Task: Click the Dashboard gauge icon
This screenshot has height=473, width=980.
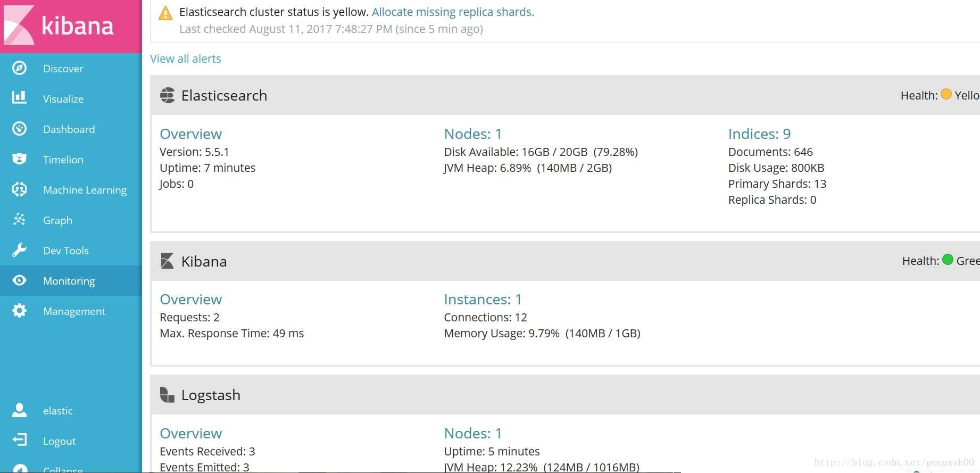Action: click(20, 129)
